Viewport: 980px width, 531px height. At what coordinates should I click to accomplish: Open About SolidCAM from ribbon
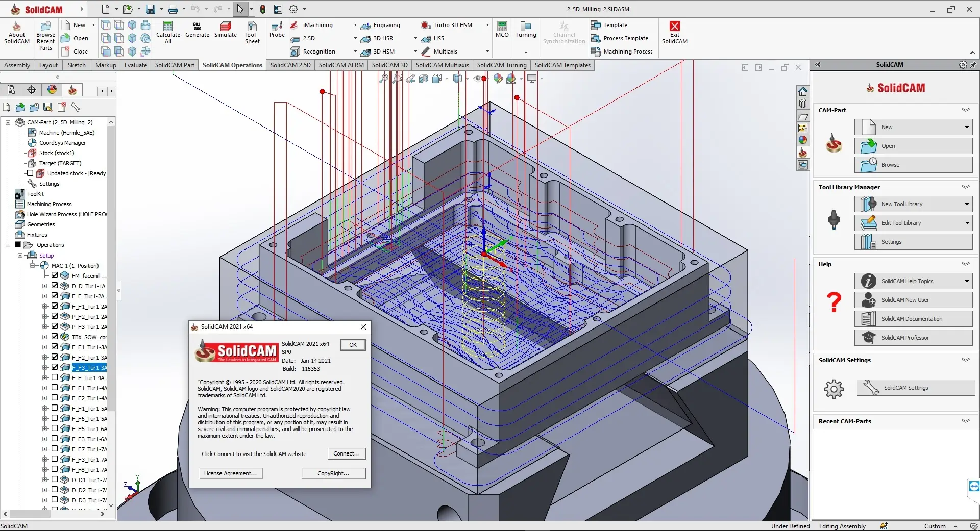pos(17,33)
